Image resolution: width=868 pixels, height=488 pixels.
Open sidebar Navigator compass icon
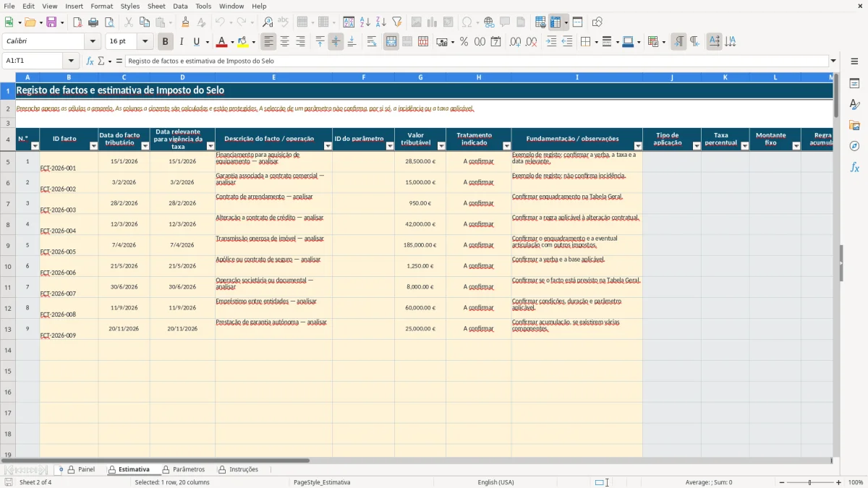click(854, 146)
